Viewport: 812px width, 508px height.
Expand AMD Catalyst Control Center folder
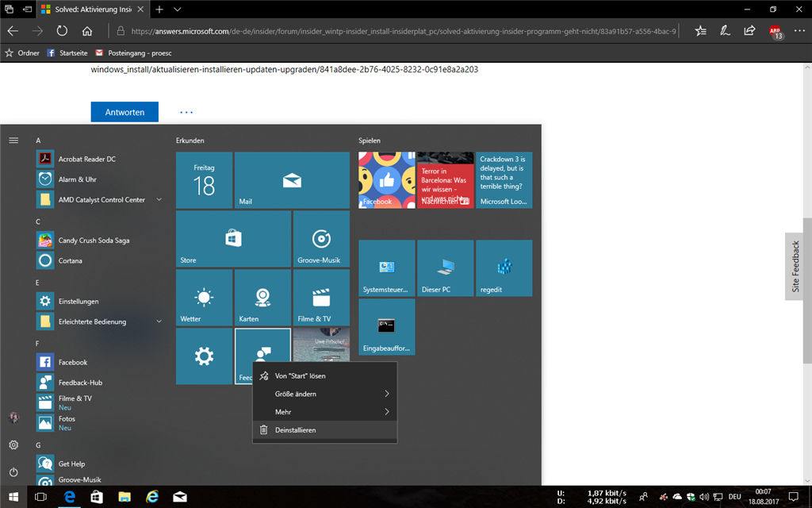(98, 199)
